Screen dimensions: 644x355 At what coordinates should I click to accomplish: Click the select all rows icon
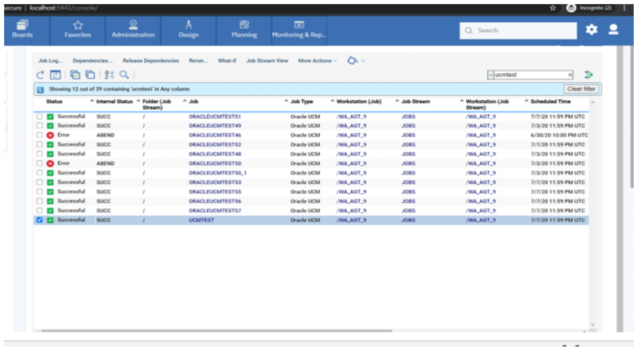(x=75, y=75)
